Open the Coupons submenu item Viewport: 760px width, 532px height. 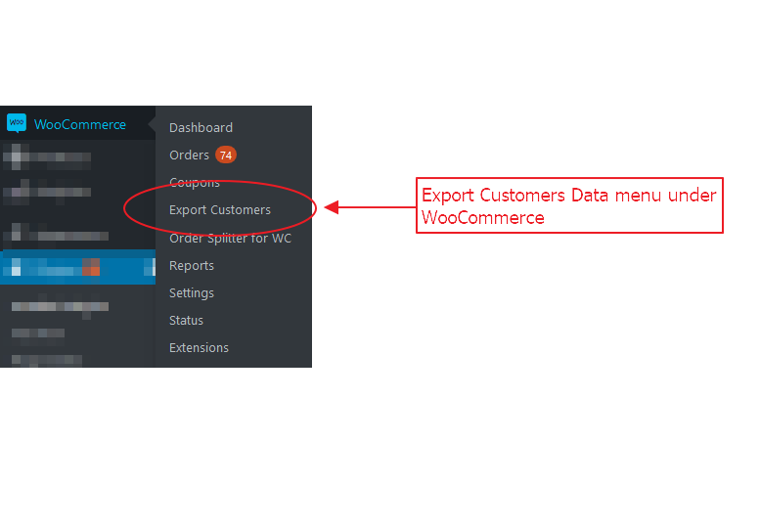(x=195, y=183)
